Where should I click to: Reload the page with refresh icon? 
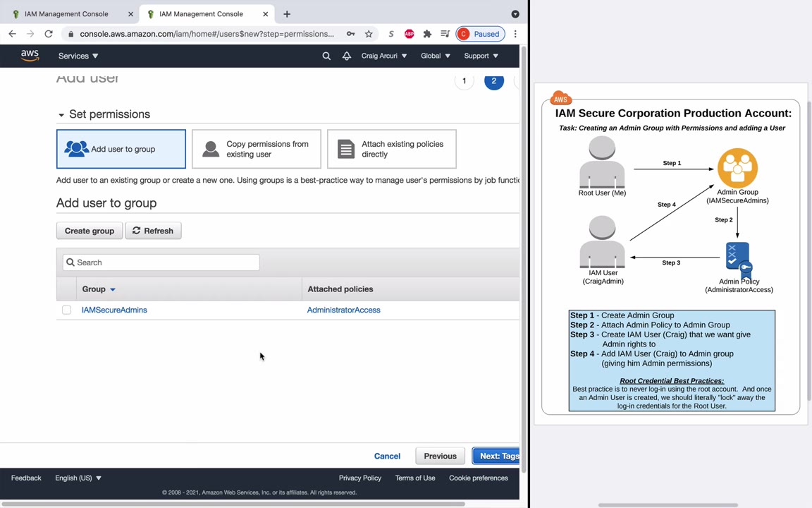click(x=49, y=34)
